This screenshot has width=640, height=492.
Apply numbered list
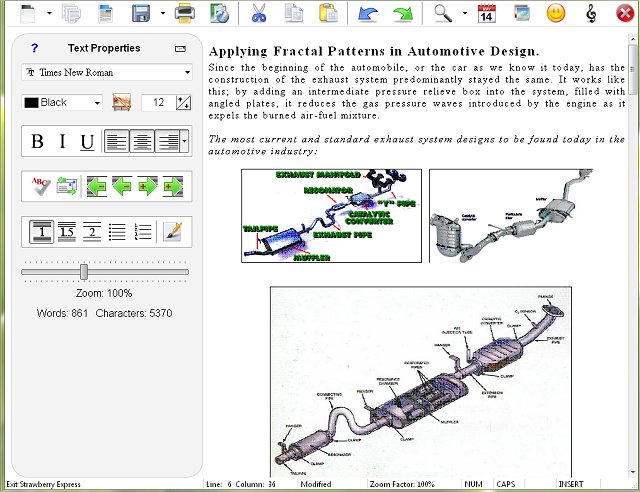(142, 232)
